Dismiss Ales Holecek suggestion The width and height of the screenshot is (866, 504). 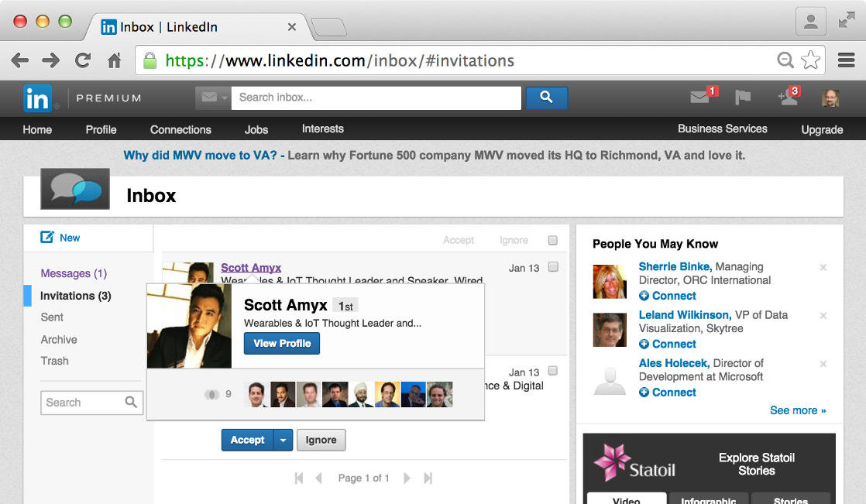point(823,364)
